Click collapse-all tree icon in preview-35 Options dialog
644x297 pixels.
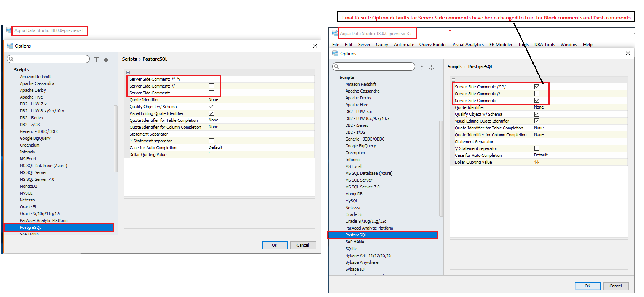(x=432, y=67)
